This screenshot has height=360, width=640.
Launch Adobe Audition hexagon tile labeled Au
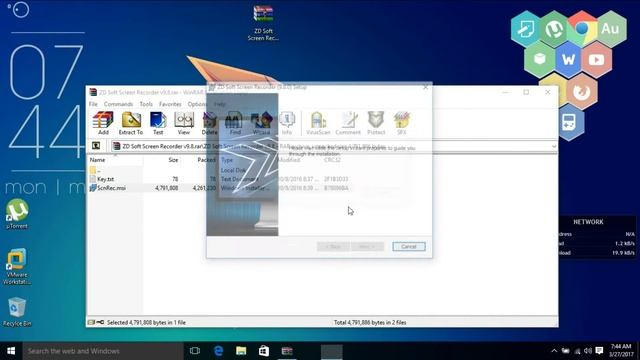tap(610, 29)
